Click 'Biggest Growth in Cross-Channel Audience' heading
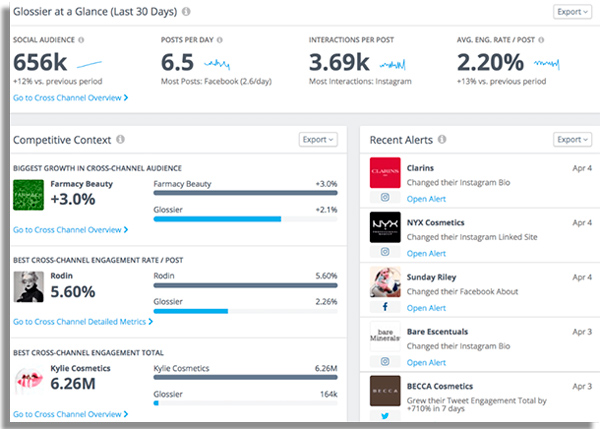The width and height of the screenshot is (600, 429). (x=97, y=168)
